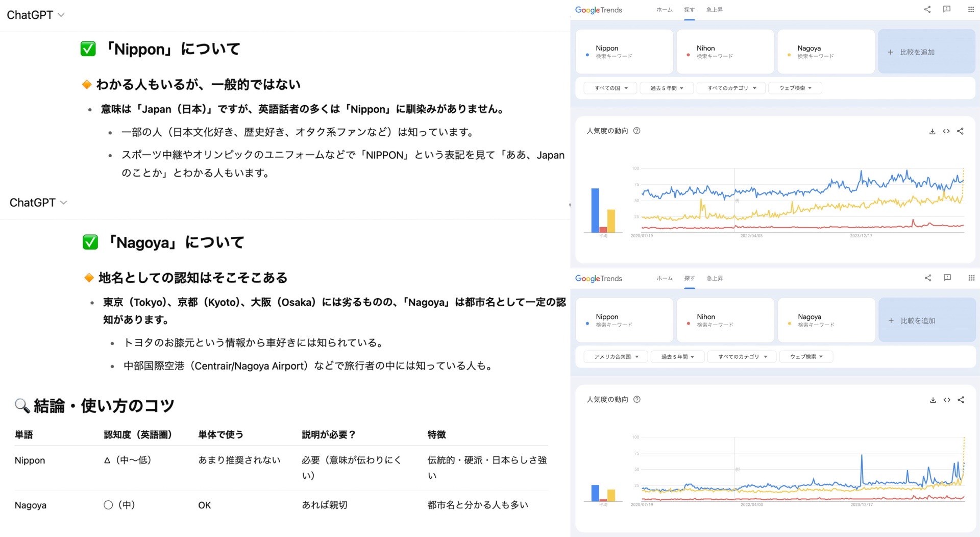Click green checkmark beside 「Nagoya」について
Viewport: 980px width, 537px height.
click(x=90, y=242)
